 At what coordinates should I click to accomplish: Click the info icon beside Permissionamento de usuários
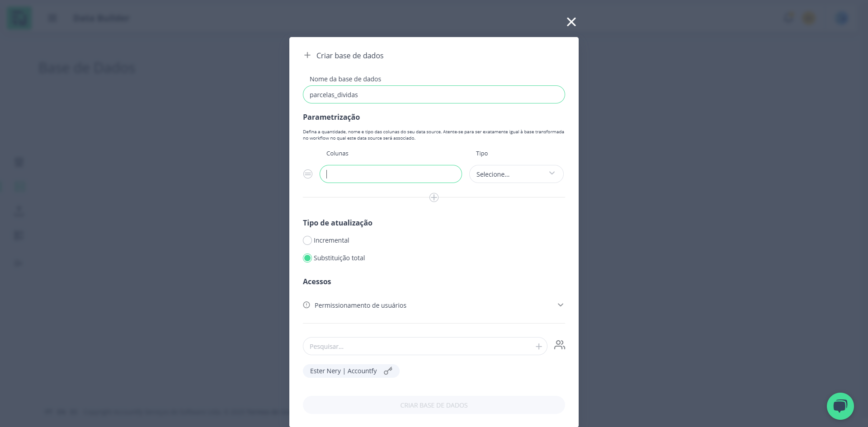click(x=307, y=305)
